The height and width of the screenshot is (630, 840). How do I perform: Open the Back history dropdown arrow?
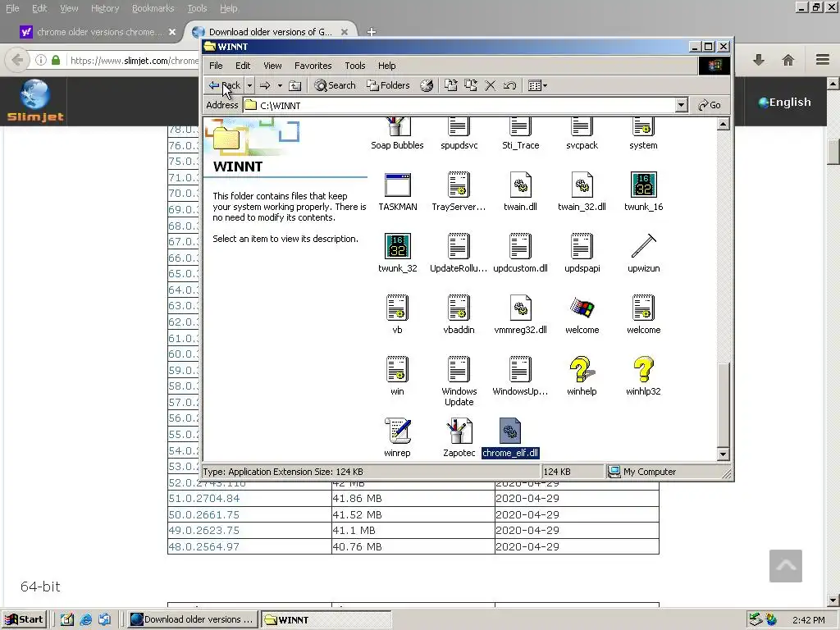[x=249, y=85]
